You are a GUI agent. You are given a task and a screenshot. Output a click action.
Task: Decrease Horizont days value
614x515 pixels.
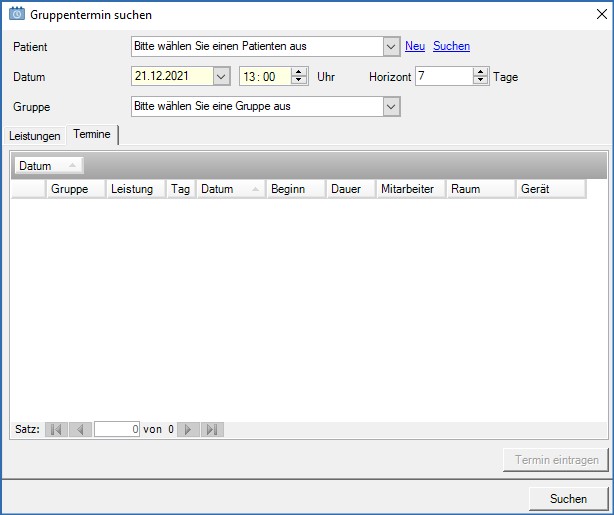pyautogui.click(x=480, y=81)
